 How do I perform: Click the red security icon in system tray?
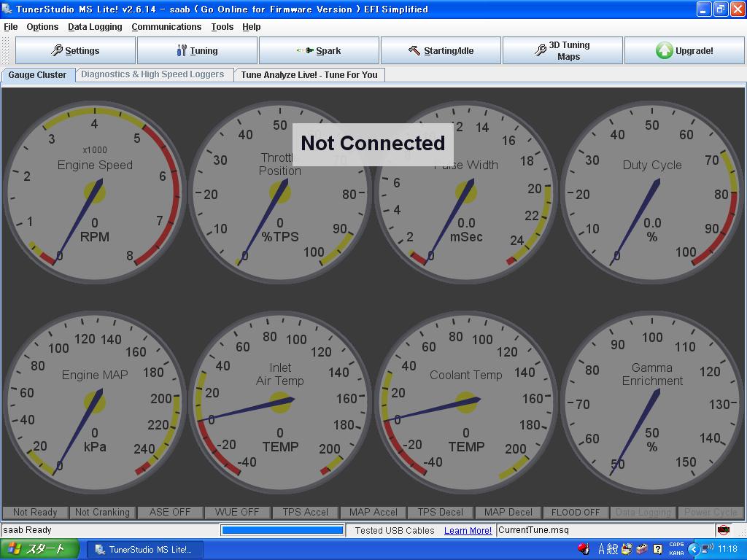click(x=584, y=549)
